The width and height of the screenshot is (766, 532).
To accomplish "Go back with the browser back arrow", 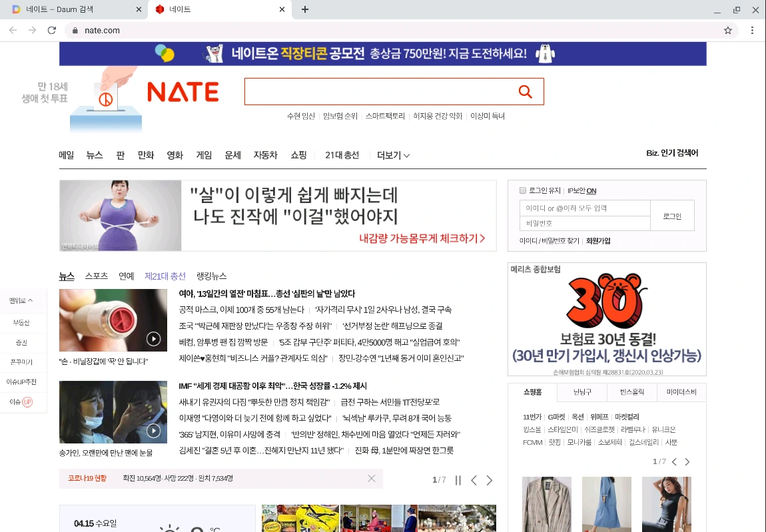I will point(13,30).
